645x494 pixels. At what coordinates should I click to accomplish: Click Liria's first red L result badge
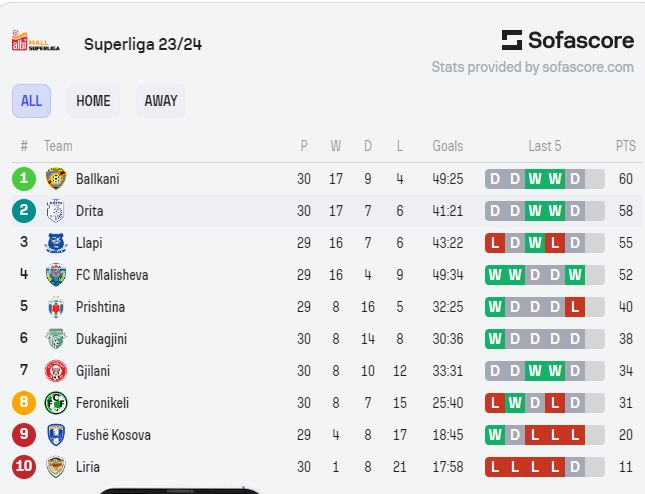(495, 467)
